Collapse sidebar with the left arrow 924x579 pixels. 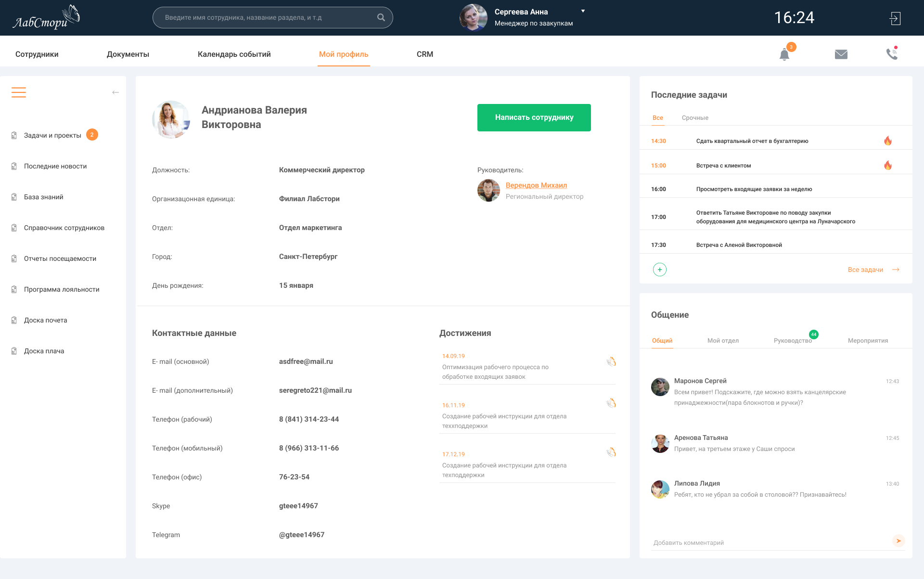[115, 92]
